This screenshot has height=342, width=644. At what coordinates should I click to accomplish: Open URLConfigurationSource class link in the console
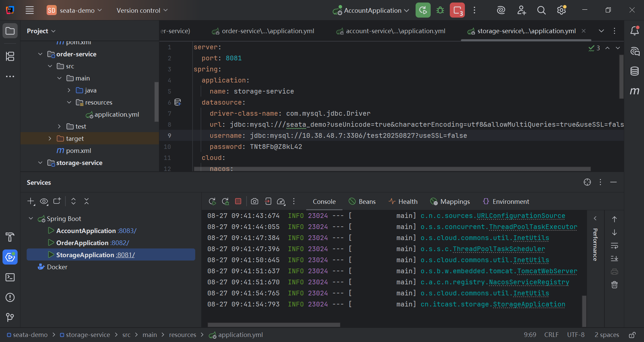tap(521, 216)
